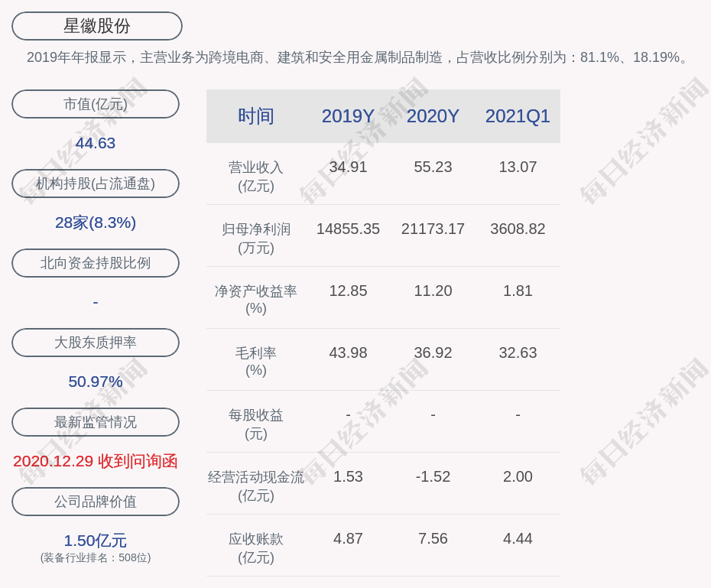
Task: Click the 时间 table header
Action: (256, 116)
